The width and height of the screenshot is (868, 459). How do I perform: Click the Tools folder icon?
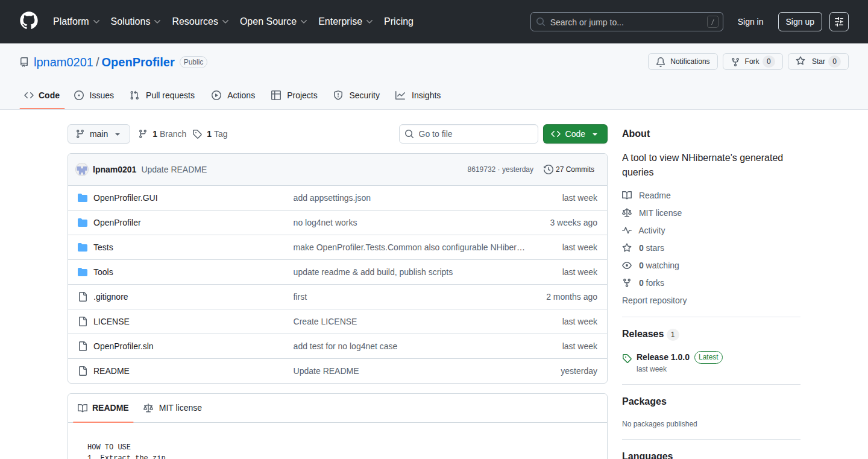tap(83, 272)
